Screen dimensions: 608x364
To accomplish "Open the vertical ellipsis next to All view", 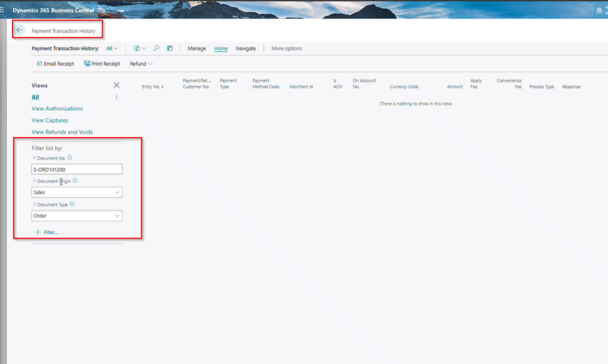I will (x=116, y=96).
